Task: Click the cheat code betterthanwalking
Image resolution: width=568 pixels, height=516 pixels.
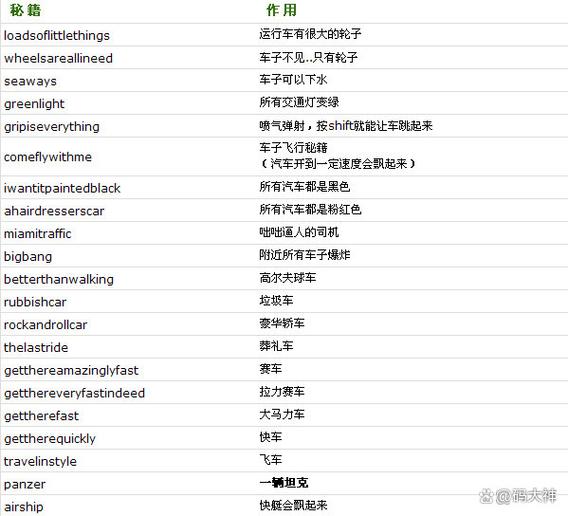Action: (x=59, y=279)
